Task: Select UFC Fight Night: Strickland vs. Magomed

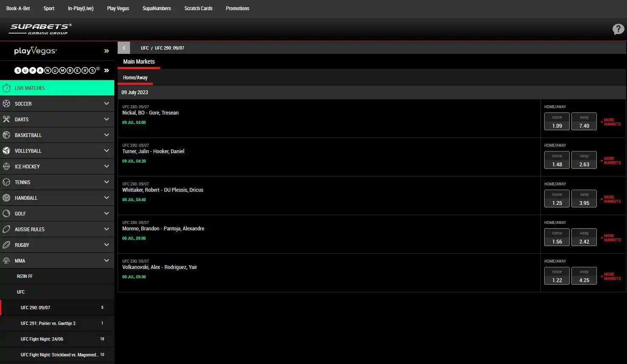Action: point(57,355)
